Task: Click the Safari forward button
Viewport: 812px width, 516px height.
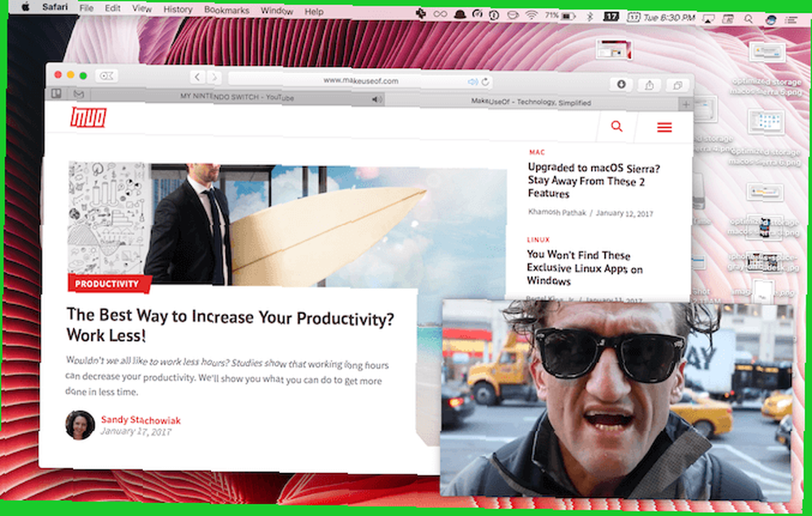Action: (214, 78)
